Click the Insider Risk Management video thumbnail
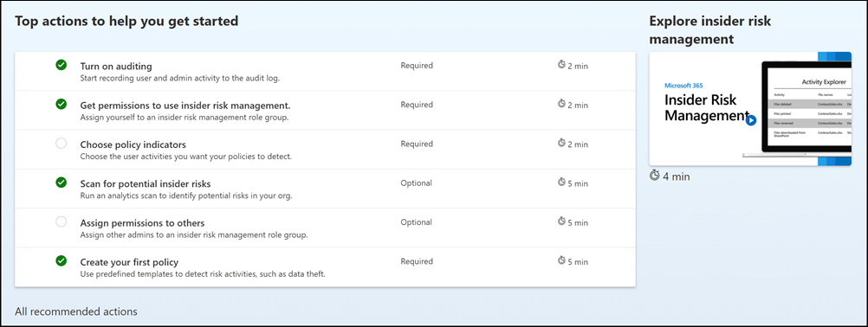Image resolution: width=868 pixels, height=327 pixels. [750, 109]
